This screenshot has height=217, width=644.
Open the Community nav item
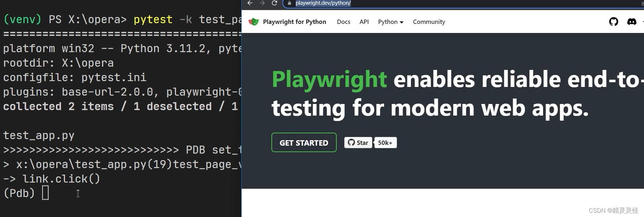(429, 22)
